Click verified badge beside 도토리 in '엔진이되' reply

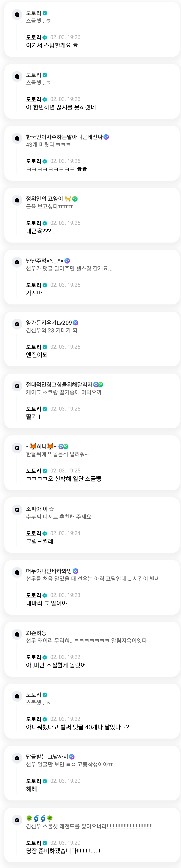point(45,347)
